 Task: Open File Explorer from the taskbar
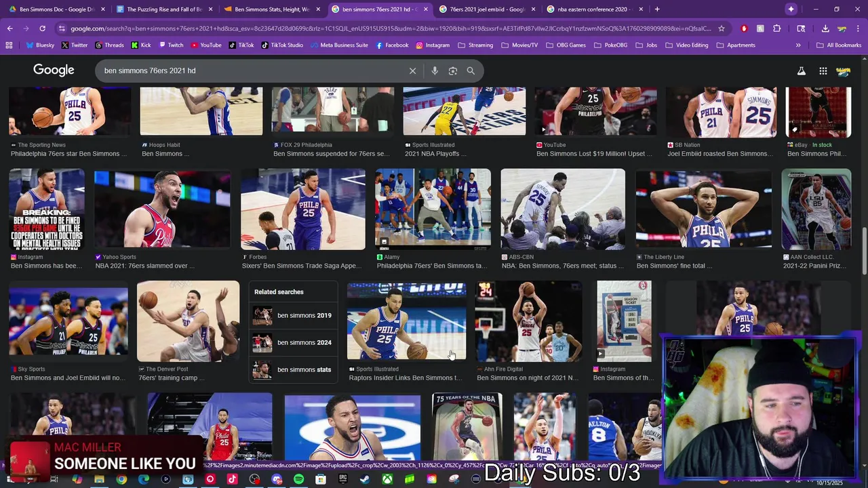pyautogui.click(x=99, y=479)
